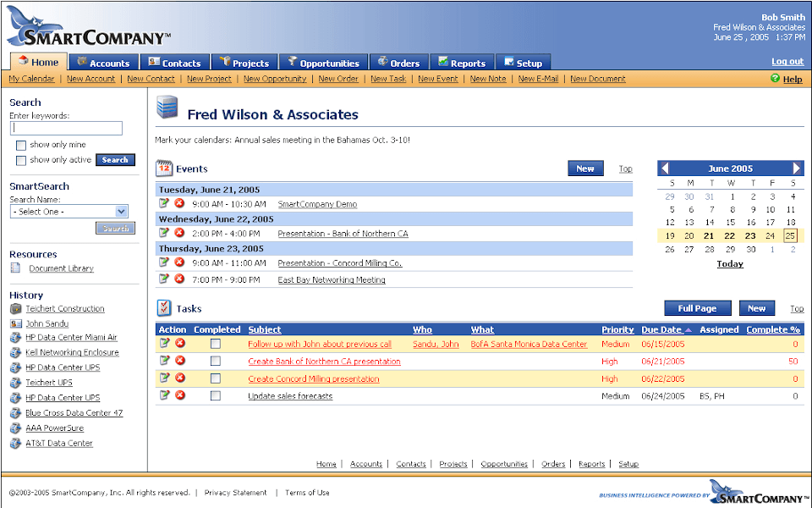Image resolution: width=812 pixels, height=508 pixels.
Task: Open the Sandu, John contact link
Action: (436, 345)
